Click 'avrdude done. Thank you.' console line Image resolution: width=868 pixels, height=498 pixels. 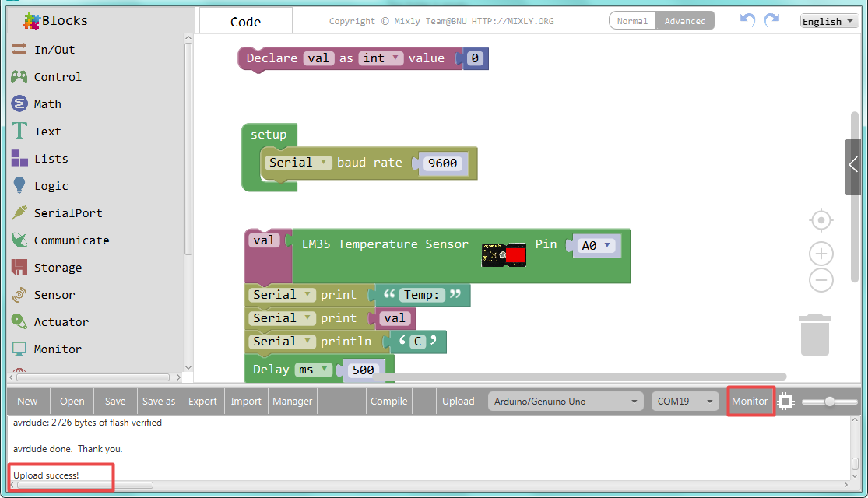68,449
